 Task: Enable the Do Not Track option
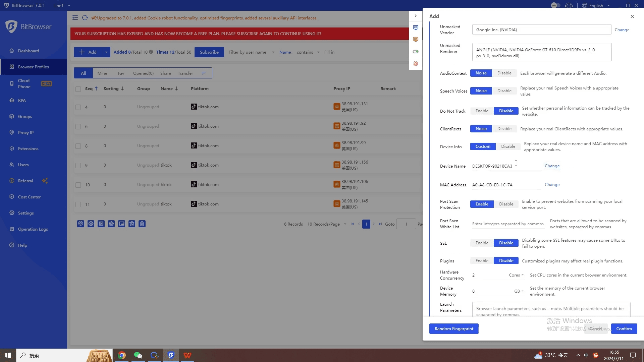[482, 111]
